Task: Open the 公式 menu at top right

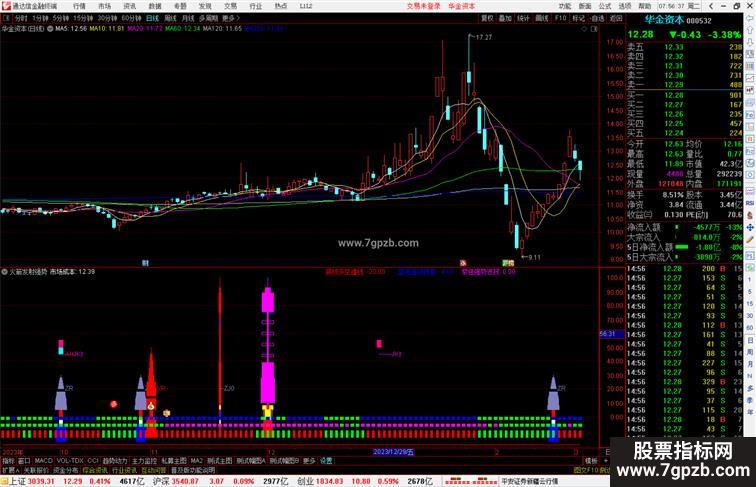Action: (605, 6)
